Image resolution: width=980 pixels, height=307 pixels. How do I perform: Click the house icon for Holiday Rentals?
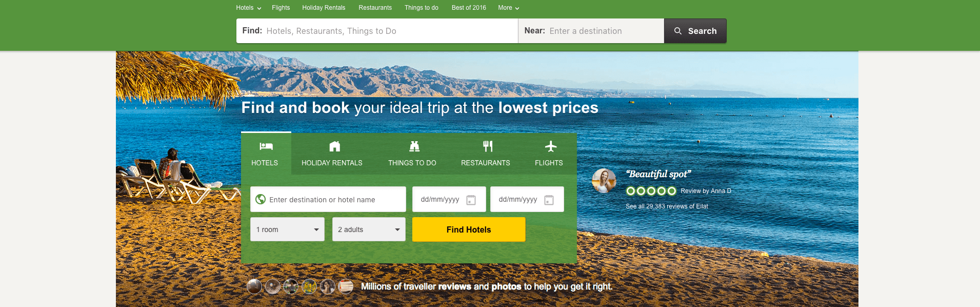coord(334,146)
